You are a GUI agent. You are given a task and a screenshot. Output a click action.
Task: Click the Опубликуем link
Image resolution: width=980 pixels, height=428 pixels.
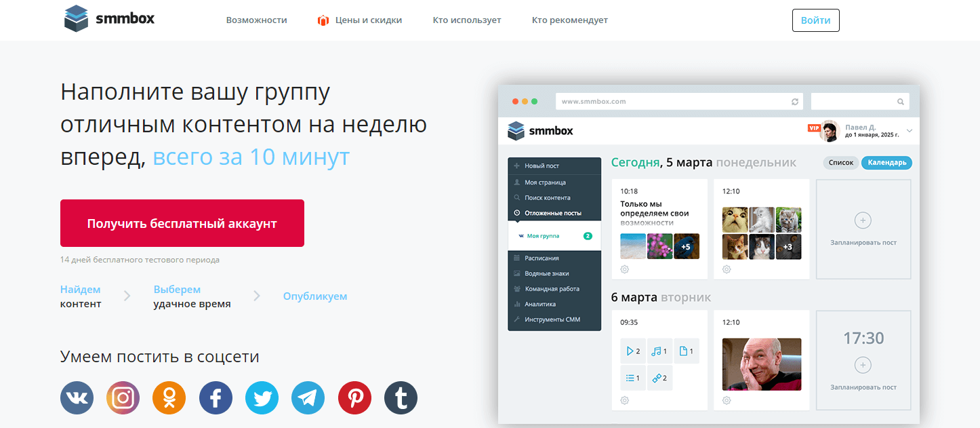(315, 296)
